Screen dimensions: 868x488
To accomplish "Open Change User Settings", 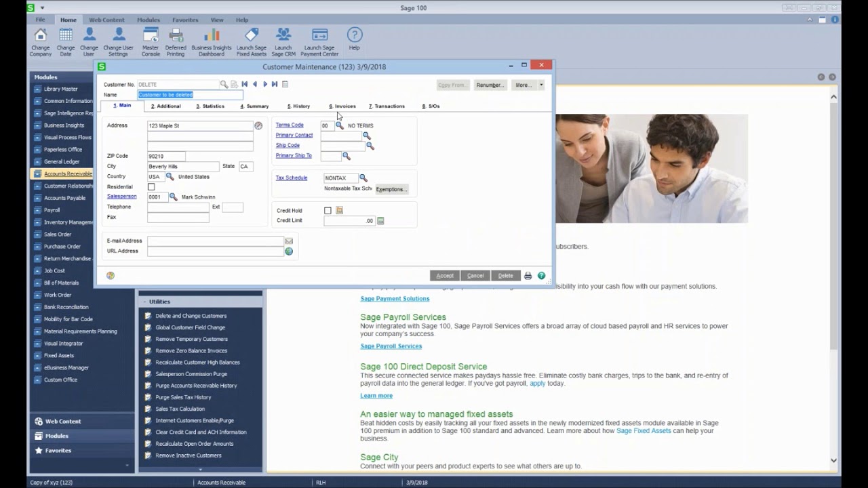I will pyautogui.click(x=118, y=41).
